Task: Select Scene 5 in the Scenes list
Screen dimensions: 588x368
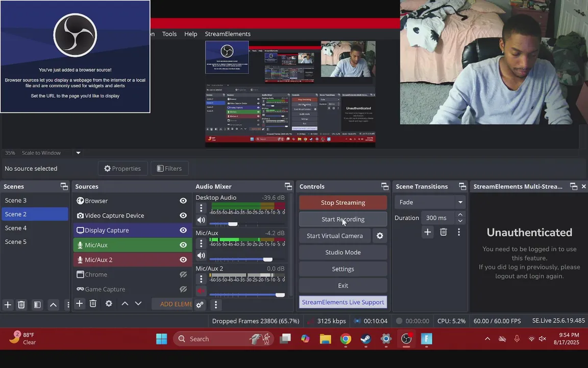Action: pos(35,242)
